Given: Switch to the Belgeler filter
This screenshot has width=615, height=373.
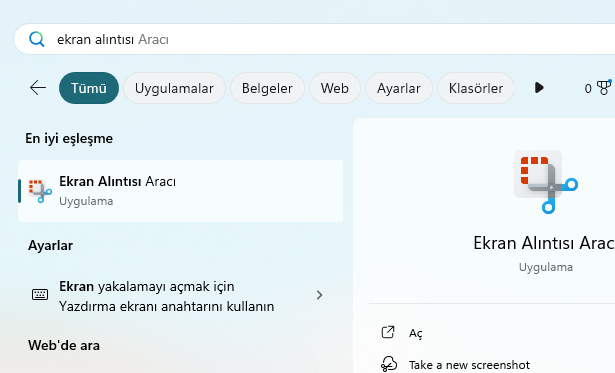Looking at the screenshot, I should point(267,88).
